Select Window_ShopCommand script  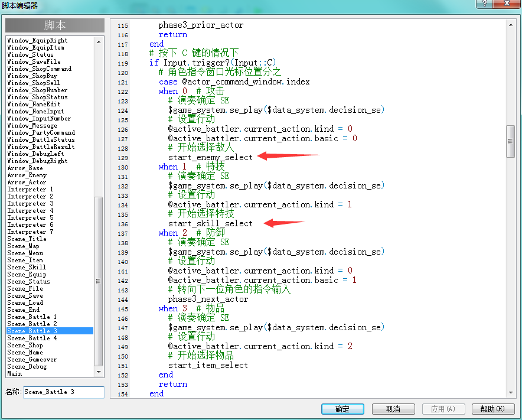[x=40, y=69]
